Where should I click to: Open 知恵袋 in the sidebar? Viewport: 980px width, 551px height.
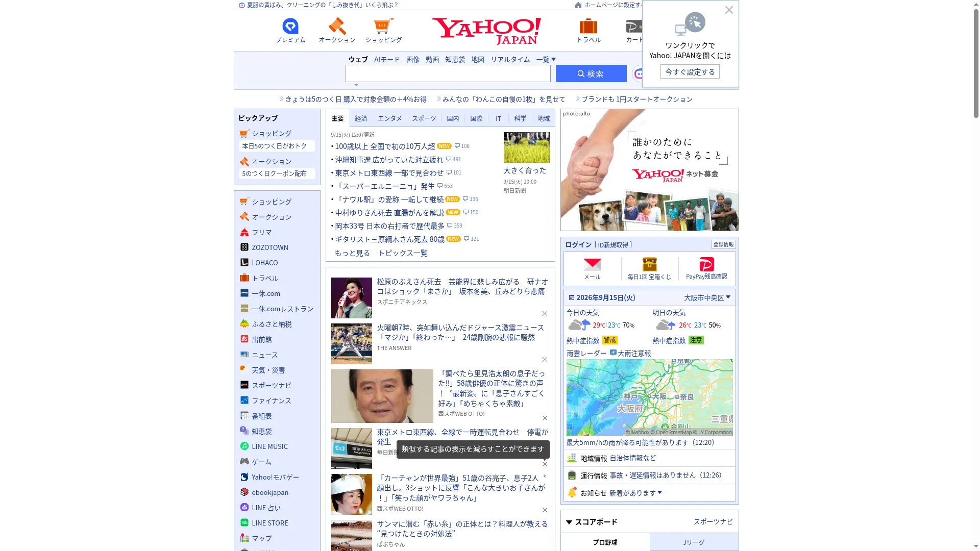pos(261,431)
